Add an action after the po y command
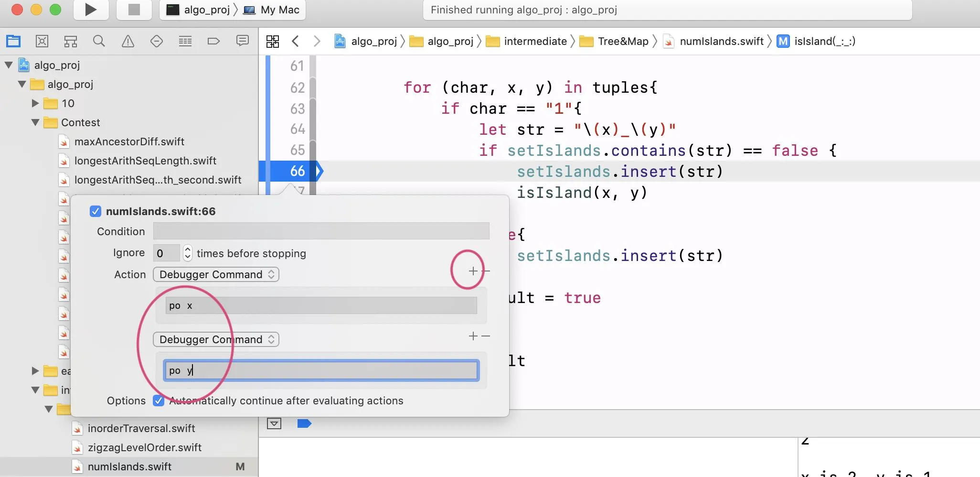This screenshot has width=980, height=477. click(x=473, y=336)
